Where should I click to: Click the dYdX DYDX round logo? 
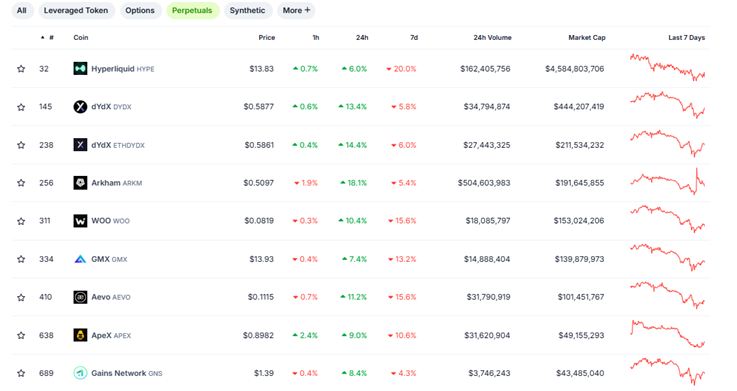[x=80, y=107]
